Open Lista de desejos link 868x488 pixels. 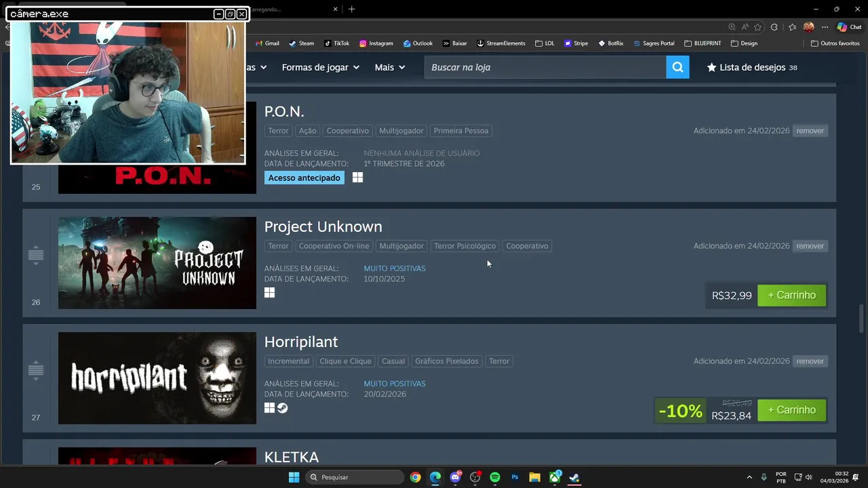click(752, 67)
